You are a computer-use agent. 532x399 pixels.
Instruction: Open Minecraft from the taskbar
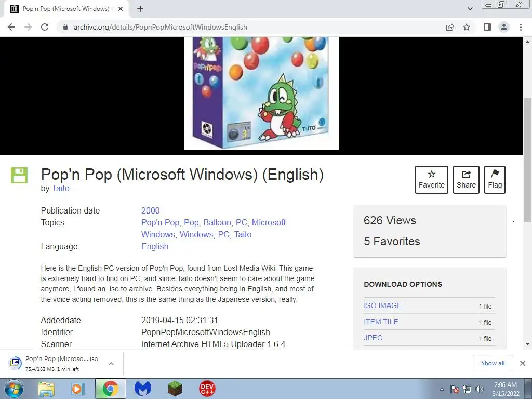click(x=175, y=389)
